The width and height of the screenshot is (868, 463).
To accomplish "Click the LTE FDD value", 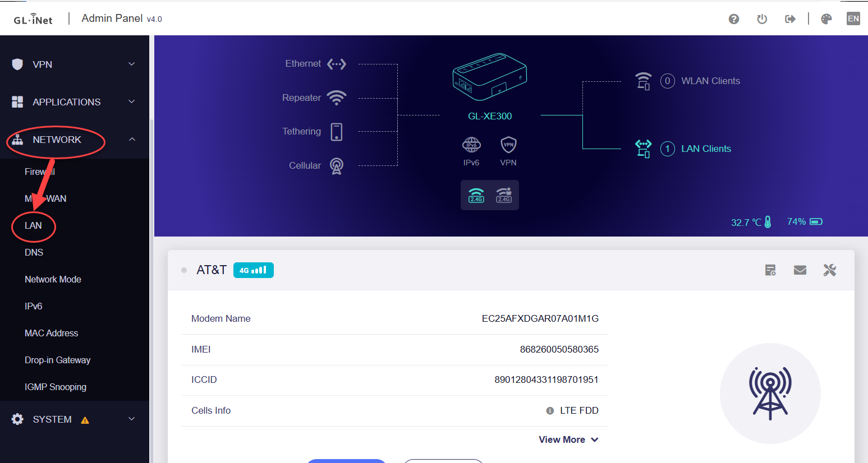I will 579,410.
